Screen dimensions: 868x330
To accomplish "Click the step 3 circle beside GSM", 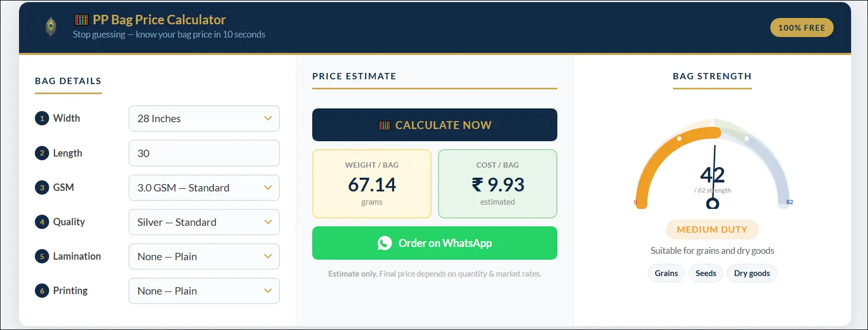I will point(42,188).
